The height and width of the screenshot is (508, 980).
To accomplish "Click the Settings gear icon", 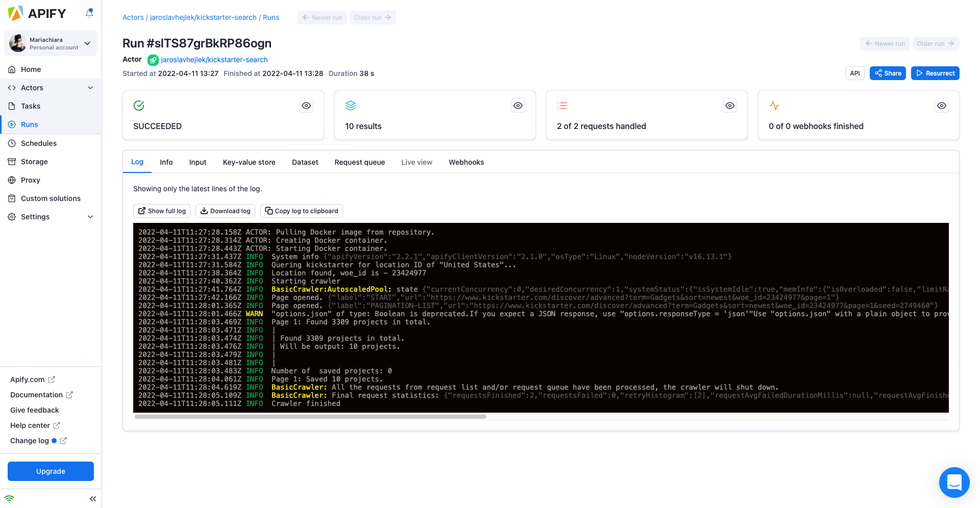I will pyautogui.click(x=12, y=217).
